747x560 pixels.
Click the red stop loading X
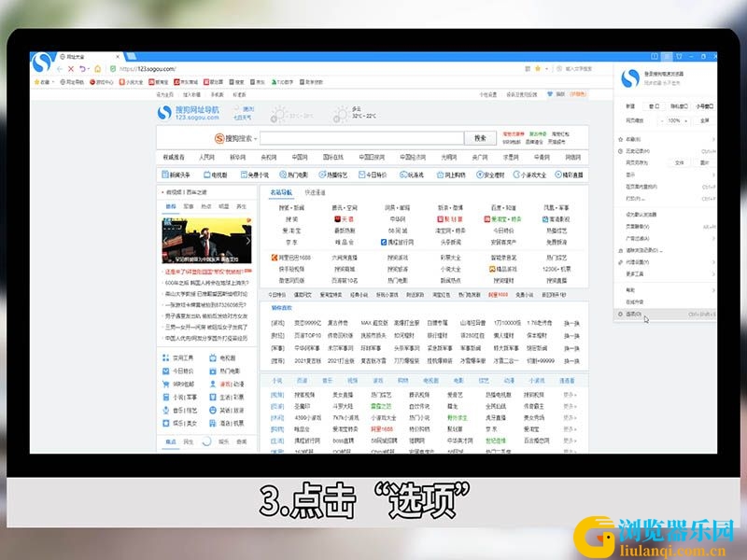pos(71,69)
